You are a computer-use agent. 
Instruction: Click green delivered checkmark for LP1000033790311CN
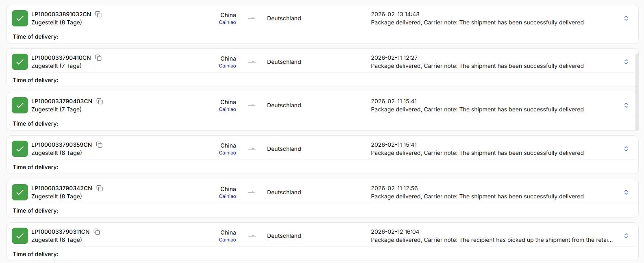click(x=20, y=236)
